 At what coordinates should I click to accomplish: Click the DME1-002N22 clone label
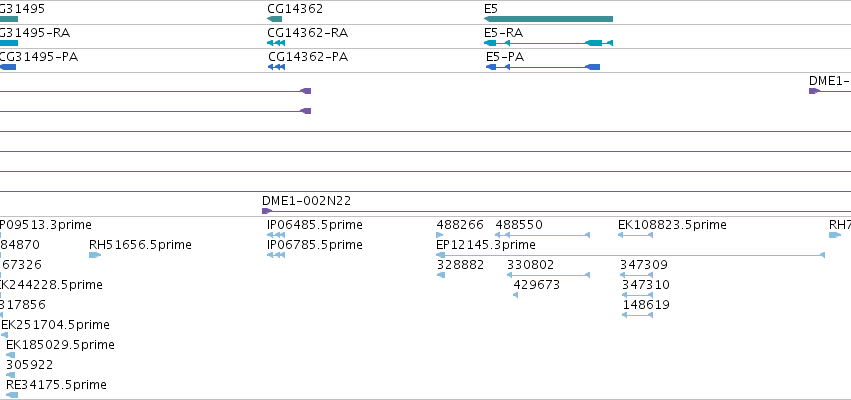coord(307,201)
